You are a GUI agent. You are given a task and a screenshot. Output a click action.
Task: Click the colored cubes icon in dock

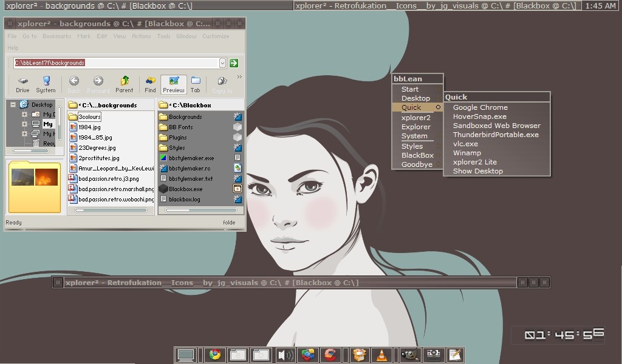308,354
